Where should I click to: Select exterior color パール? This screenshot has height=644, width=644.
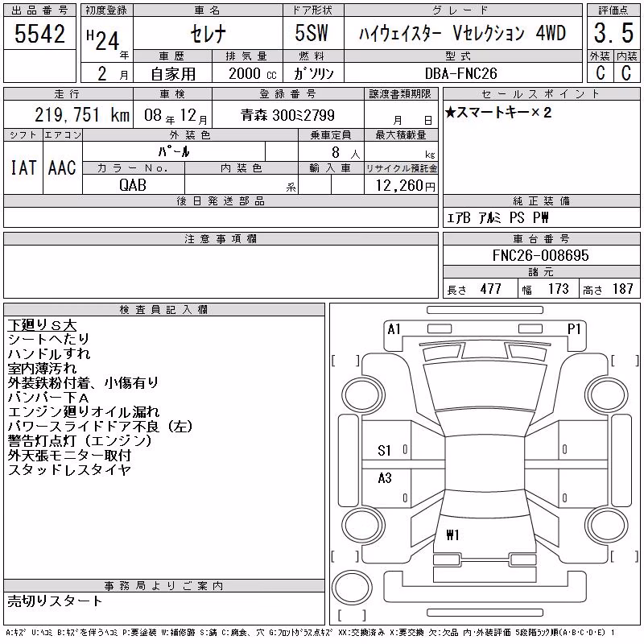click(x=174, y=152)
